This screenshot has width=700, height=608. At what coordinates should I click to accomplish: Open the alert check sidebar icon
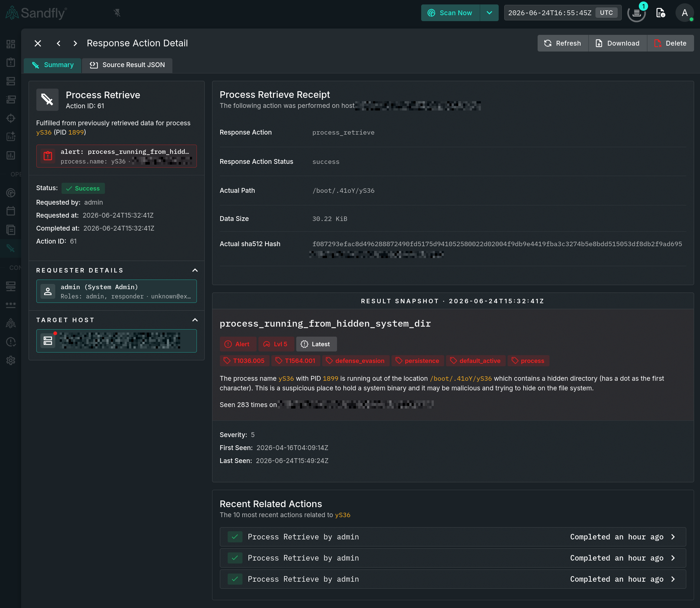(11, 342)
